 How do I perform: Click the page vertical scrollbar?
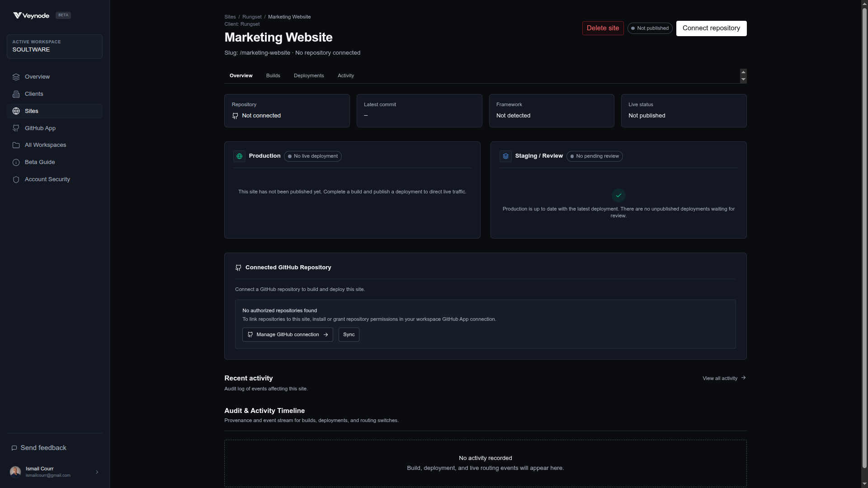click(x=864, y=237)
